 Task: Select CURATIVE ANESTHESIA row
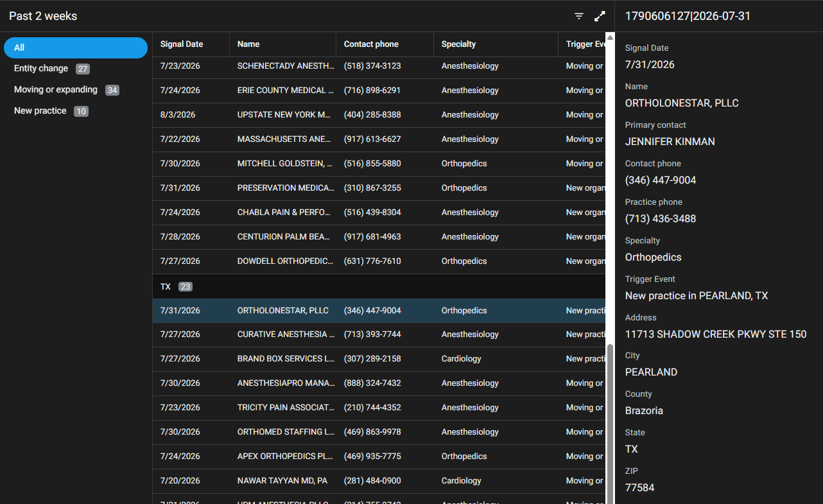(379, 335)
